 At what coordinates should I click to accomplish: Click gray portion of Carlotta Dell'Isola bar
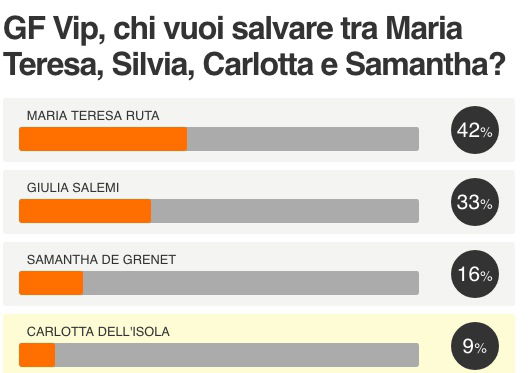tap(237, 355)
